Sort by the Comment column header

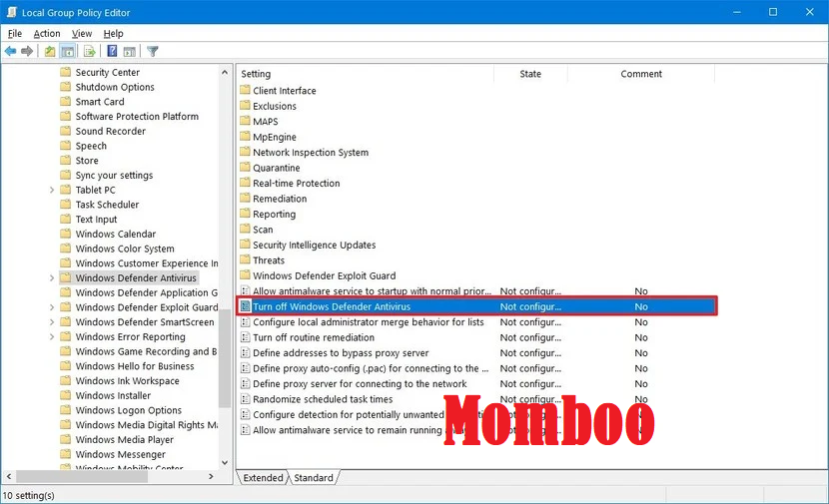point(641,74)
